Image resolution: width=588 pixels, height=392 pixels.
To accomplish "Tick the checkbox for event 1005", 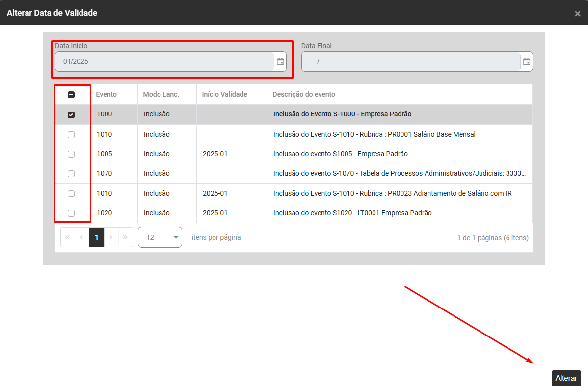I will 71,154.
